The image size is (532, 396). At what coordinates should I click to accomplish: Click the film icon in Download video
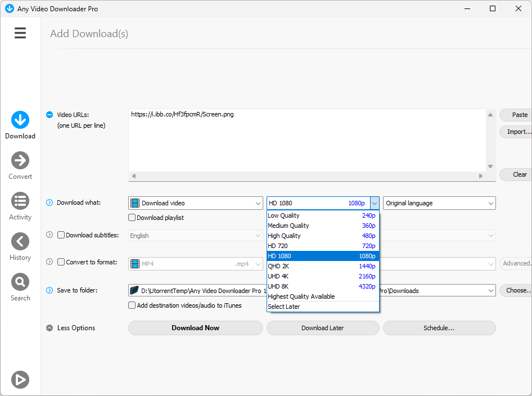135,203
